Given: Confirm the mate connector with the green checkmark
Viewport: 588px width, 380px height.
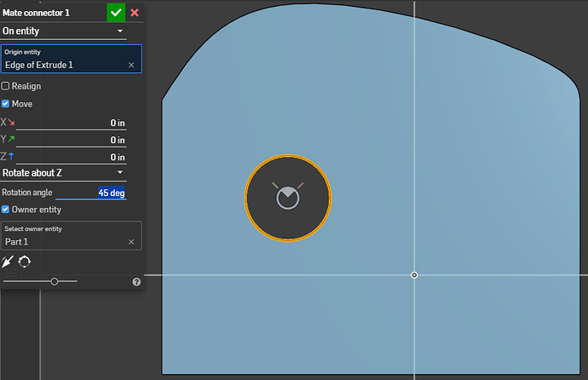Looking at the screenshot, I should click(x=116, y=13).
